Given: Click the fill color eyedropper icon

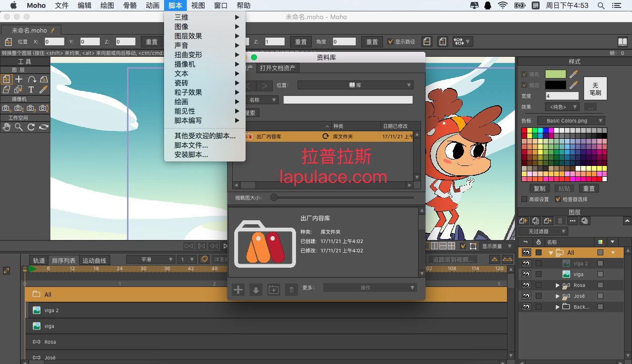Looking at the screenshot, I should click(x=574, y=74).
